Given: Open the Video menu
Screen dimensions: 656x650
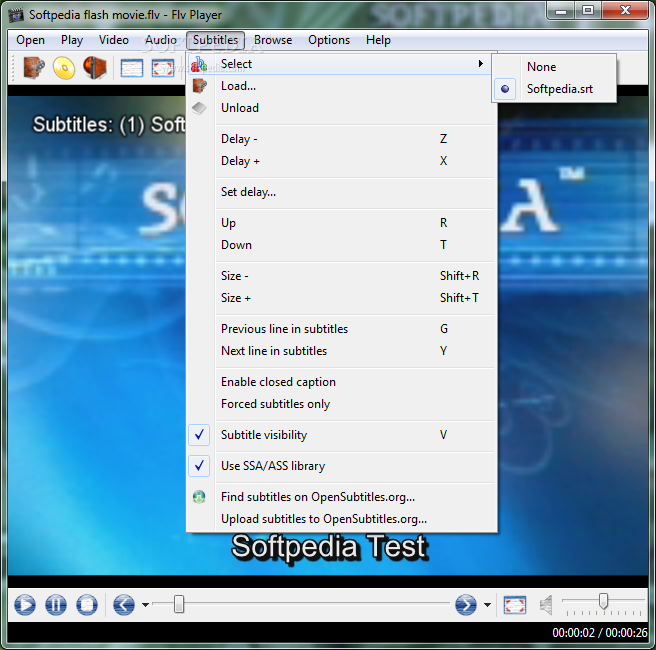Looking at the screenshot, I should 114,40.
